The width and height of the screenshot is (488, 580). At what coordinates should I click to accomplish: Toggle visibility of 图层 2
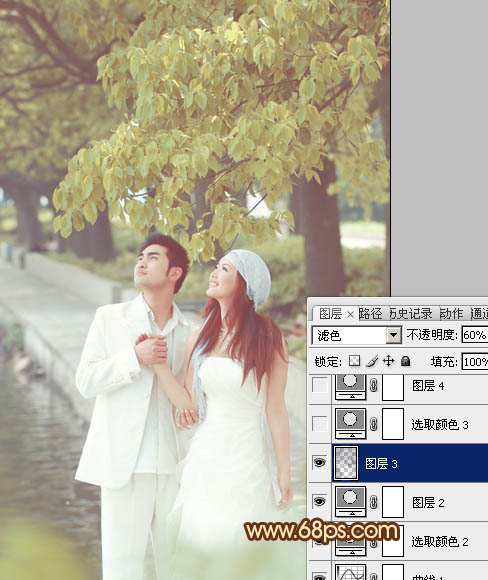coord(319,502)
